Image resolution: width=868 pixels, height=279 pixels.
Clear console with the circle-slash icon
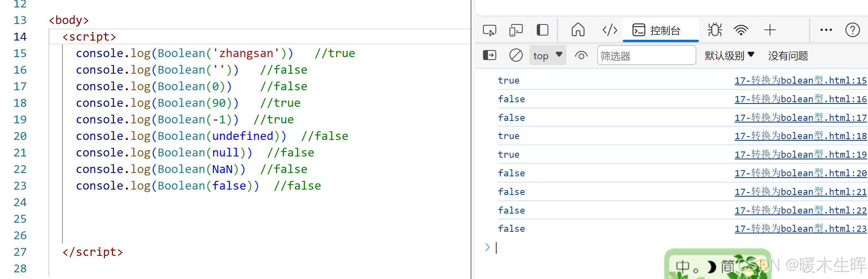pos(516,55)
